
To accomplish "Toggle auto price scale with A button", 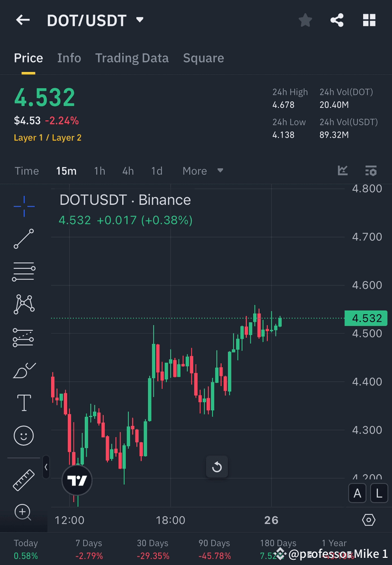I will click(357, 493).
